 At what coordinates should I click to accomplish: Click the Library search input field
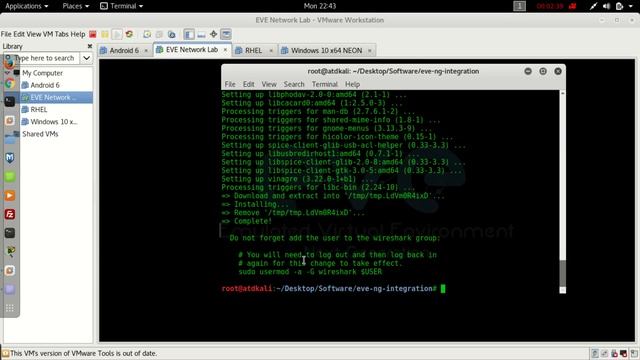click(x=42, y=58)
